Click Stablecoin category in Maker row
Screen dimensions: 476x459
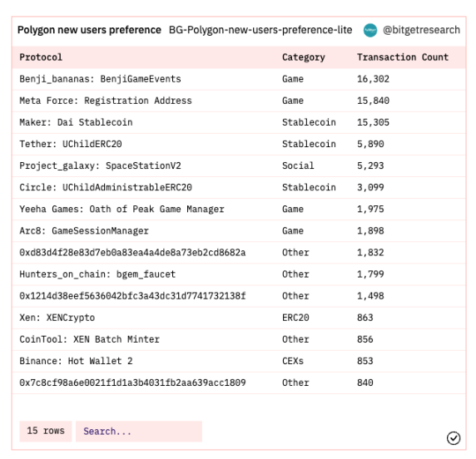tap(309, 122)
